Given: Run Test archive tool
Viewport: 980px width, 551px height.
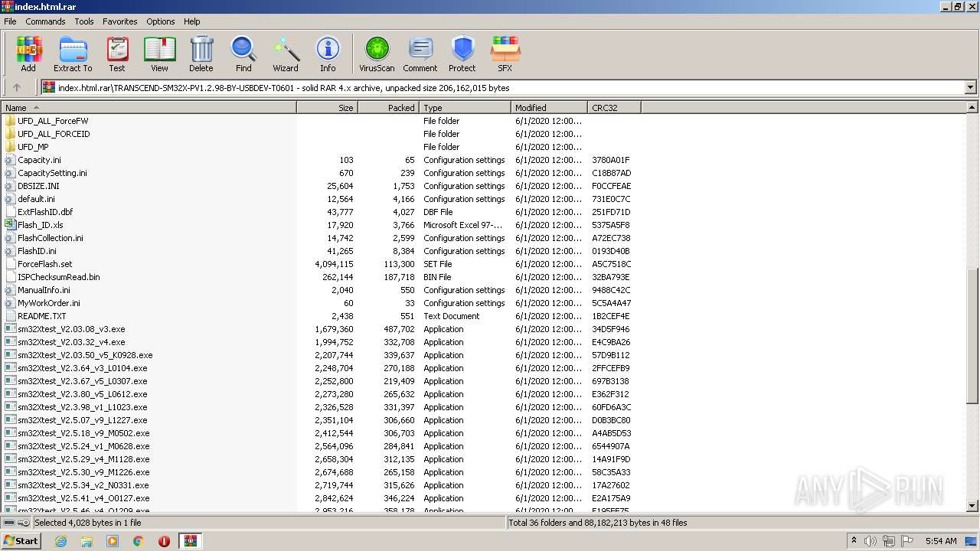Looking at the screenshot, I should (117, 54).
